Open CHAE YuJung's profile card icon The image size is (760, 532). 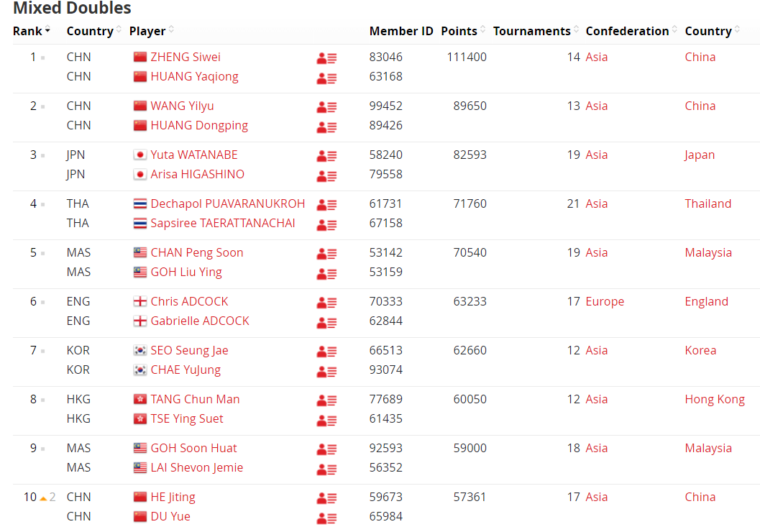(x=326, y=372)
